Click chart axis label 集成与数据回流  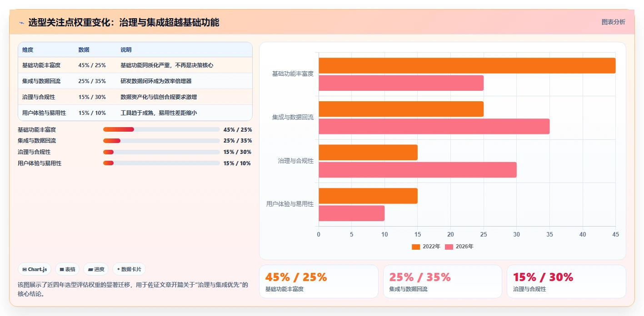click(293, 117)
